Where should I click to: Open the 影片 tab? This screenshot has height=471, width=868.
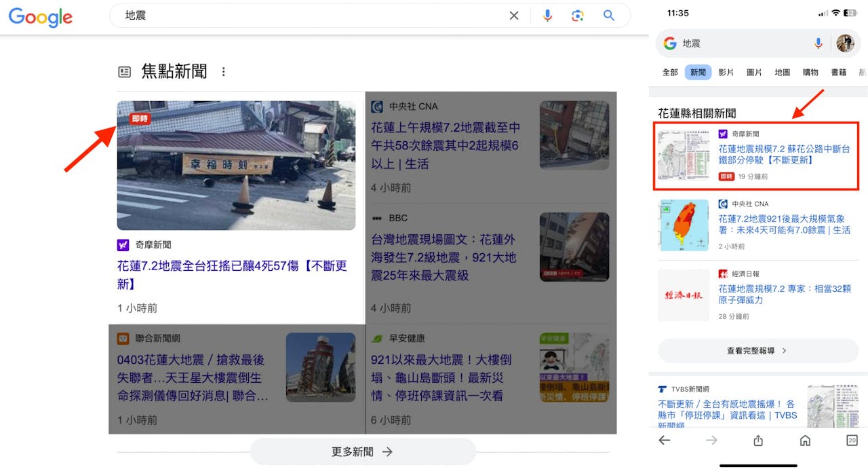[726, 72]
